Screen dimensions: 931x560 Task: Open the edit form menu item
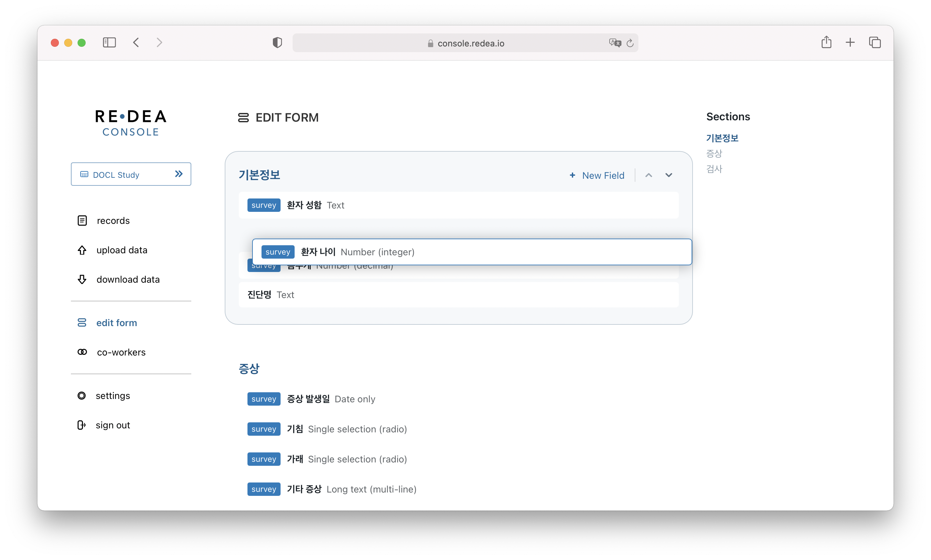coord(116,323)
